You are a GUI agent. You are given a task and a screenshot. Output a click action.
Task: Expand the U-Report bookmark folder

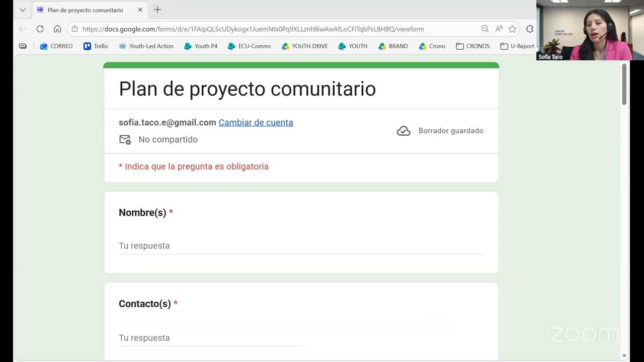(x=517, y=46)
